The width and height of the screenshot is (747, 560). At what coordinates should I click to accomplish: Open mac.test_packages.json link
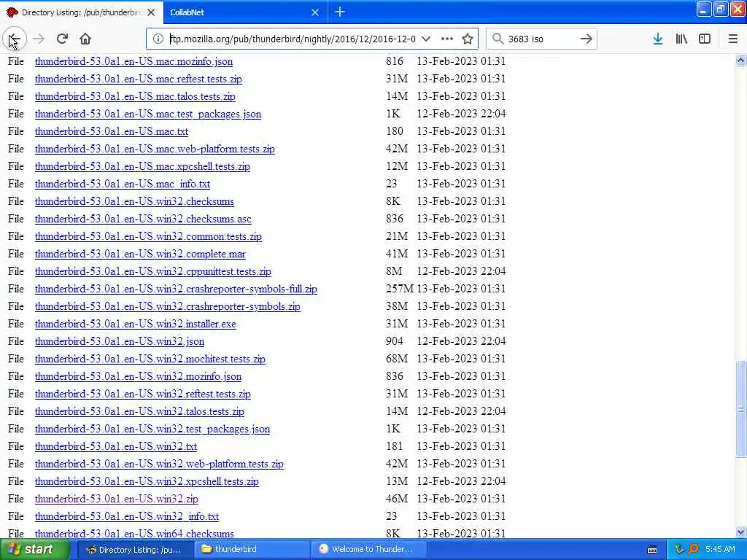(x=147, y=114)
